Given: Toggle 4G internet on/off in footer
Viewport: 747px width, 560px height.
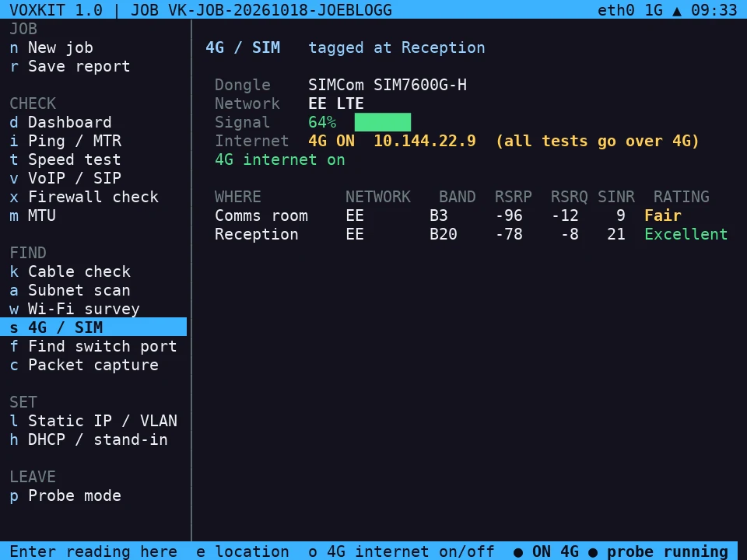Looking at the screenshot, I should [x=402, y=551].
